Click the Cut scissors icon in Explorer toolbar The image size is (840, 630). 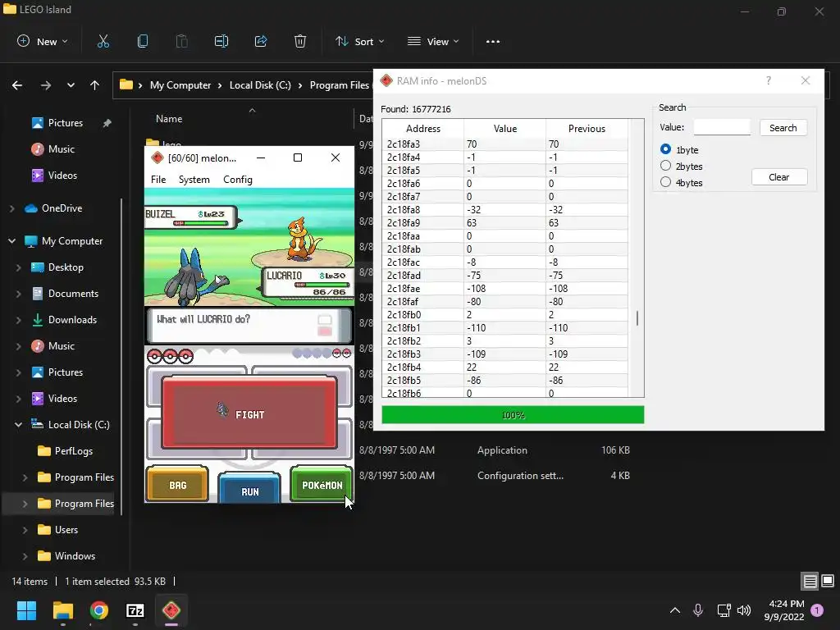[103, 41]
